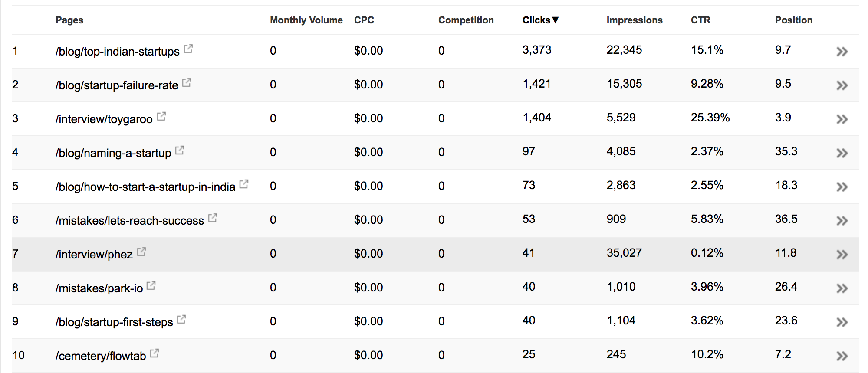Viewport: 868px width, 373px height.
Task: Click external link icon for /cemetery/flowtab
Action: 155,353
